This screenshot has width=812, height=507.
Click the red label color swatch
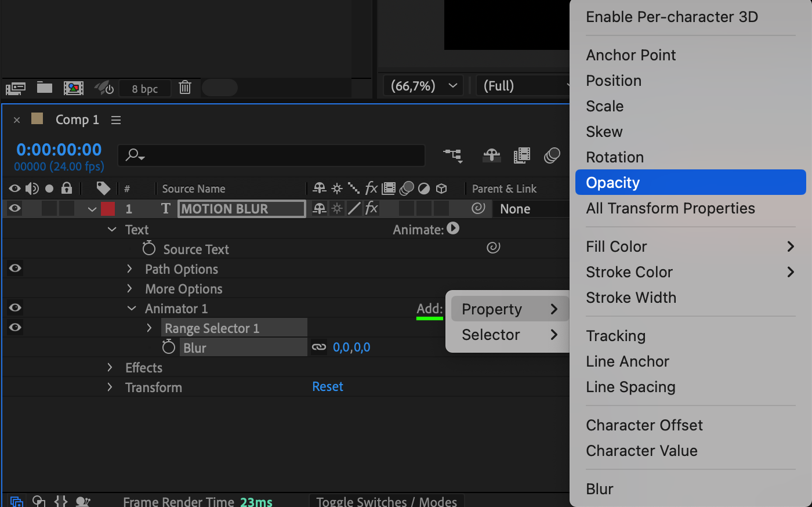[x=108, y=209]
